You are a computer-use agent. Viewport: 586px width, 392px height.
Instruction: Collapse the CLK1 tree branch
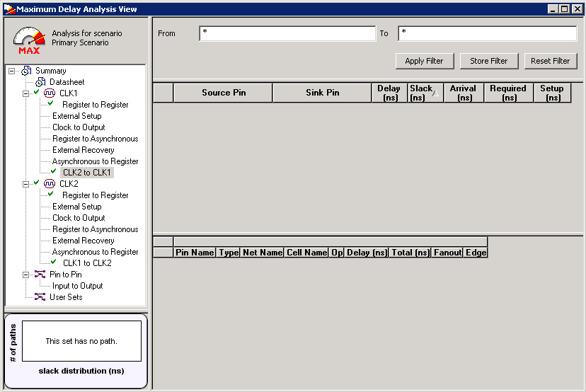(x=25, y=93)
